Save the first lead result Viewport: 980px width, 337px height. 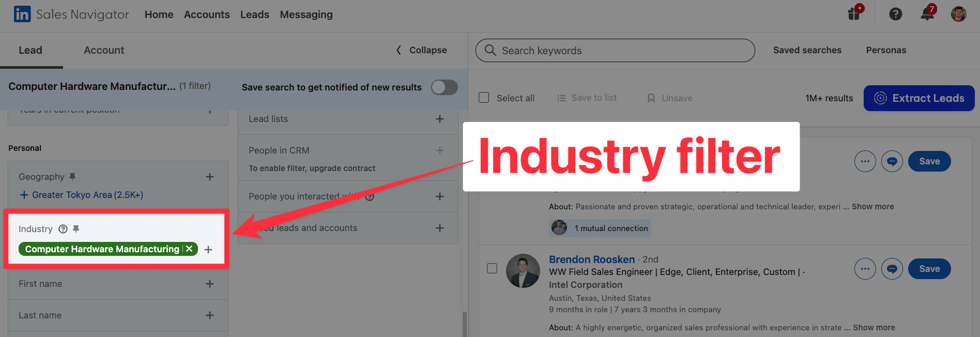(x=929, y=161)
